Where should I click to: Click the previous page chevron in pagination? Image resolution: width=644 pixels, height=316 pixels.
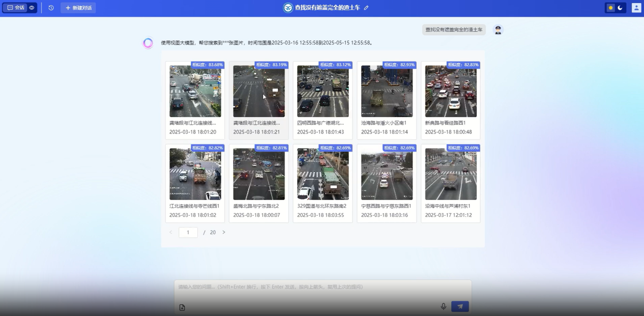tap(170, 232)
